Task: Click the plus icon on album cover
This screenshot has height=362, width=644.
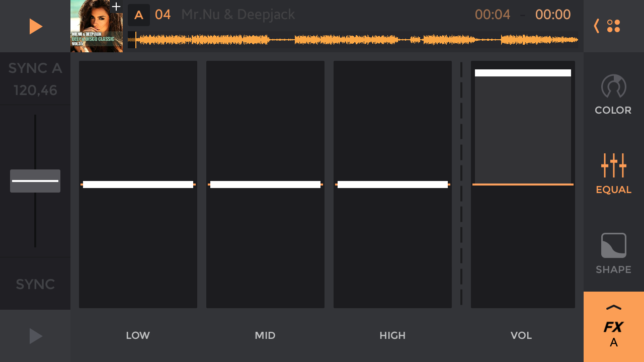Action: click(x=116, y=7)
